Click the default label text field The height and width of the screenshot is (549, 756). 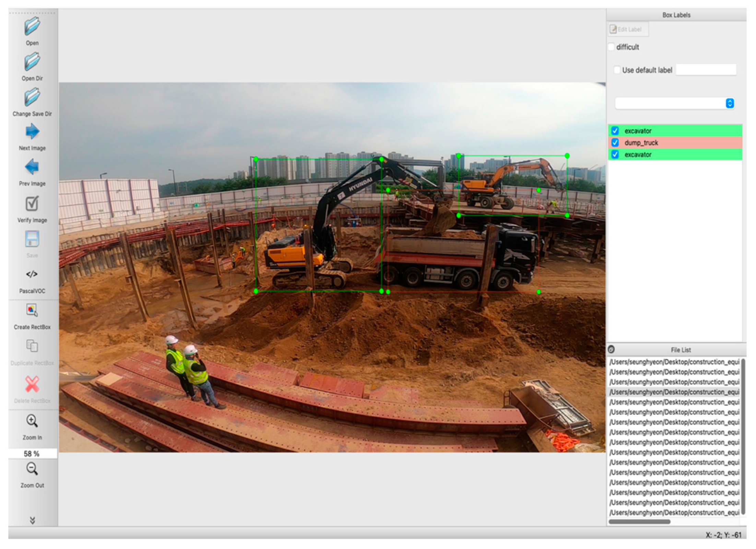tap(706, 70)
